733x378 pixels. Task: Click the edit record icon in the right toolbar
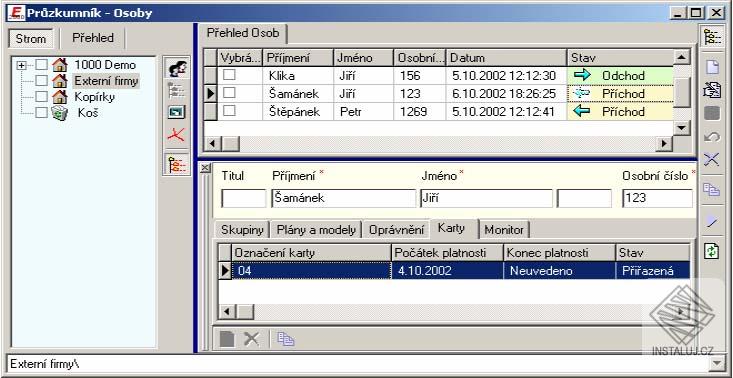coord(711,90)
